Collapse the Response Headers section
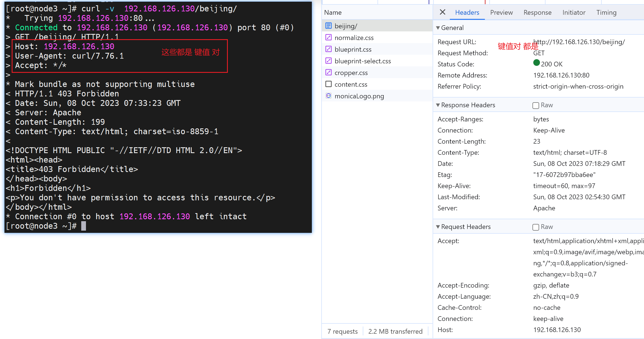The height and width of the screenshot is (339, 644). pyautogui.click(x=438, y=105)
